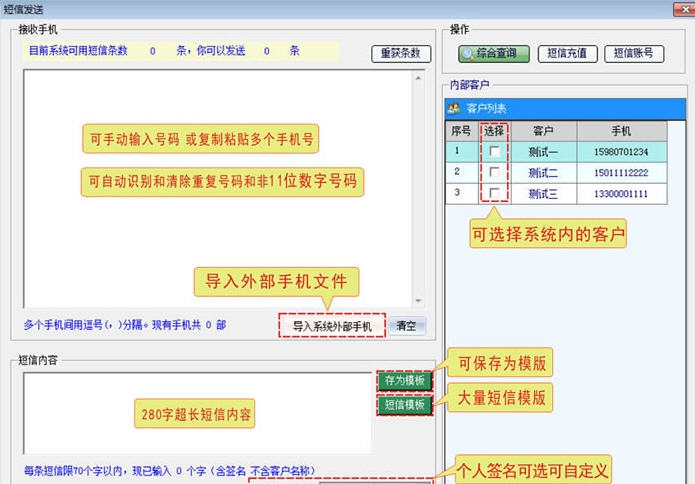
Task: Click row number 3 in customer list
Action: coord(457,192)
